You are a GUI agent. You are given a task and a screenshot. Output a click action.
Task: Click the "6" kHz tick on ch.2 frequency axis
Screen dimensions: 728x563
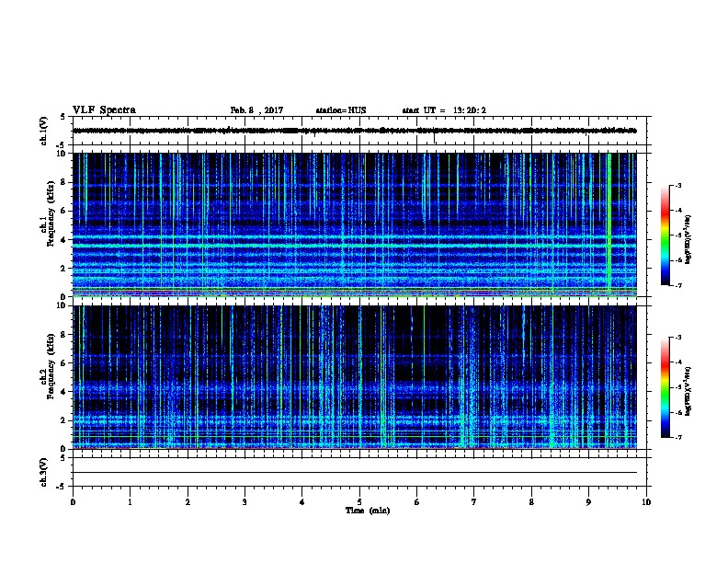pos(63,363)
